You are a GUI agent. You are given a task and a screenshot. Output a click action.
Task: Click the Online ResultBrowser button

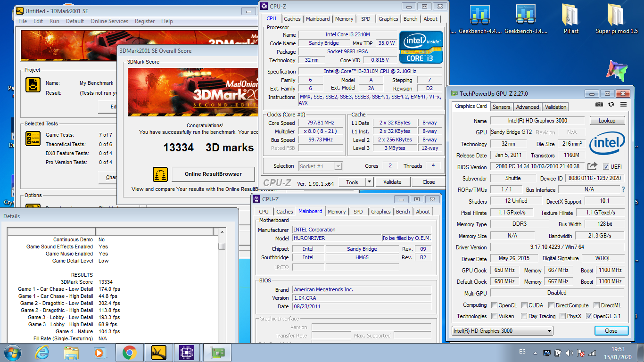(x=213, y=174)
